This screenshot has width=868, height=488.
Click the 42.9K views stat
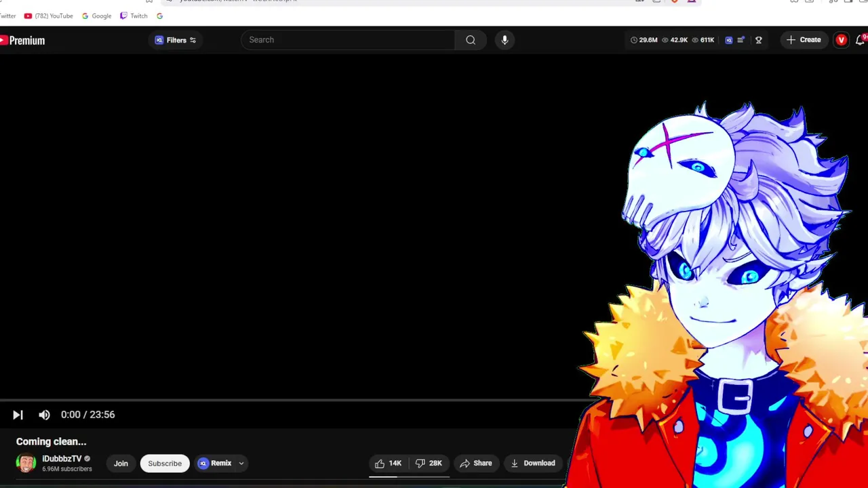[674, 40]
